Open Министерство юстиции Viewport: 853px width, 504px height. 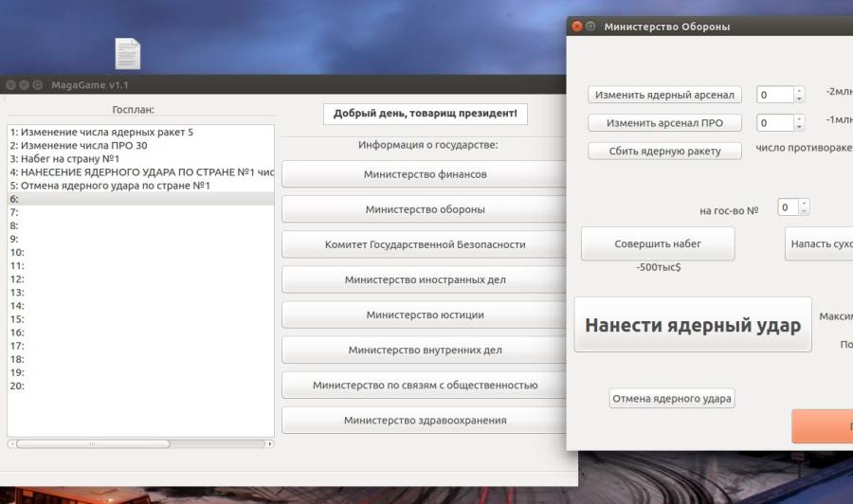click(x=425, y=315)
